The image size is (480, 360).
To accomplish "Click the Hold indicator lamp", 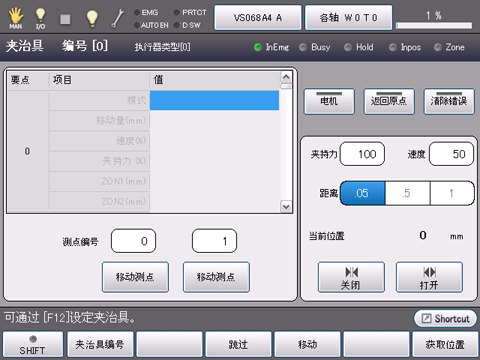I will [x=348, y=47].
